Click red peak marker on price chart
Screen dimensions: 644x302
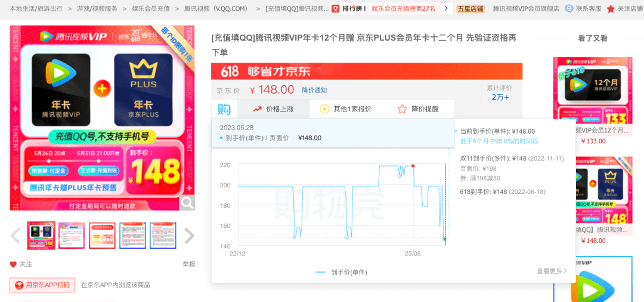click(x=413, y=165)
